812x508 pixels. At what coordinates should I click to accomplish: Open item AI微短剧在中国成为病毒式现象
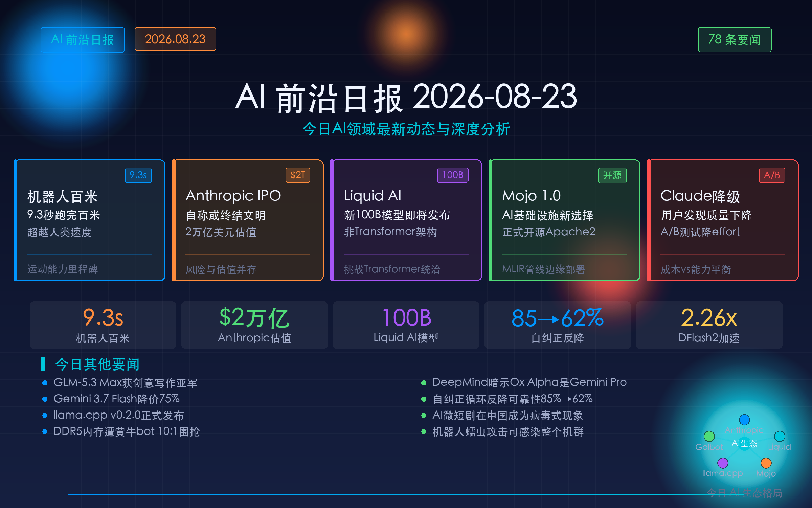[x=508, y=415]
